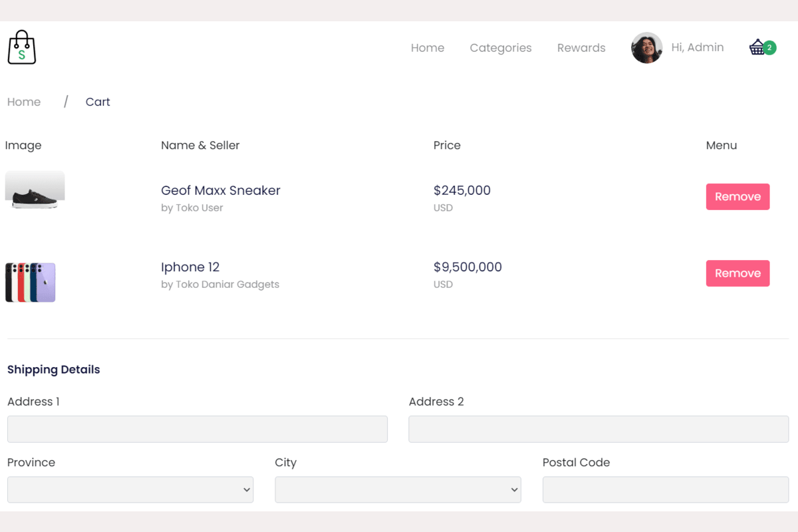Expand the Province dropdown
This screenshot has width=798, height=532.
[x=130, y=489]
